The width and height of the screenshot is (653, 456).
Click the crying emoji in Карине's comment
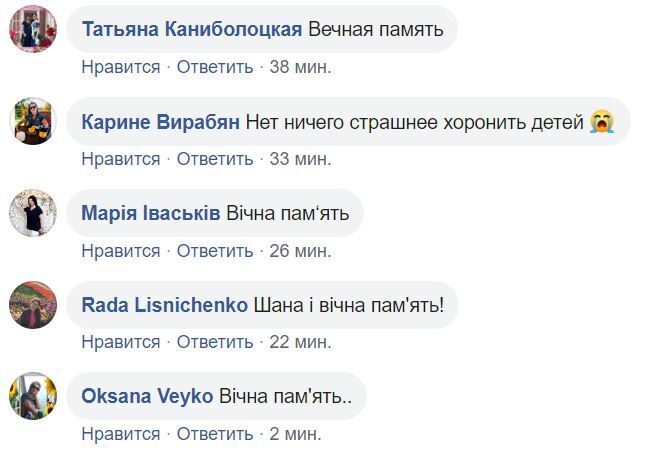pyautogui.click(x=602, y=122)
